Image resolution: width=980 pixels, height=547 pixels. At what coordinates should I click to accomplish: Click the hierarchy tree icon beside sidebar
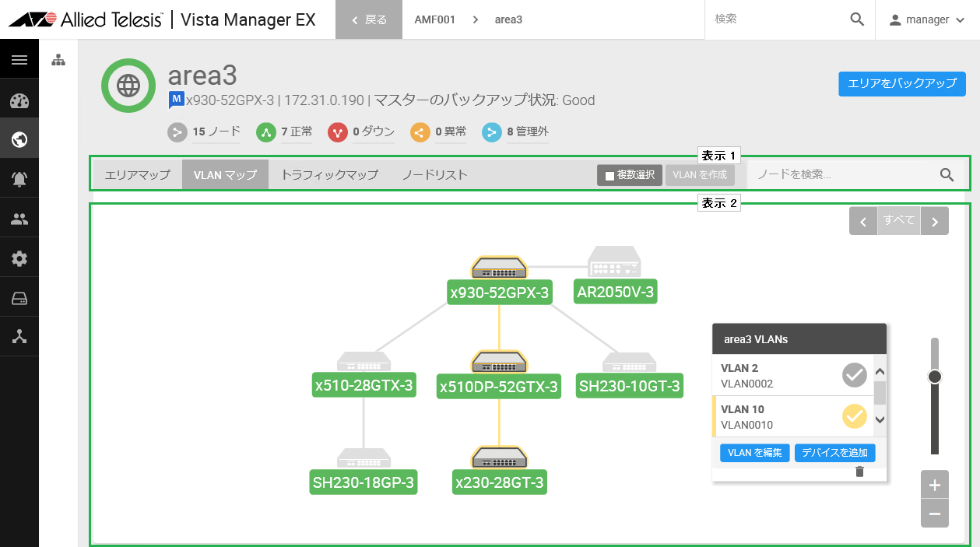(58, 60)
